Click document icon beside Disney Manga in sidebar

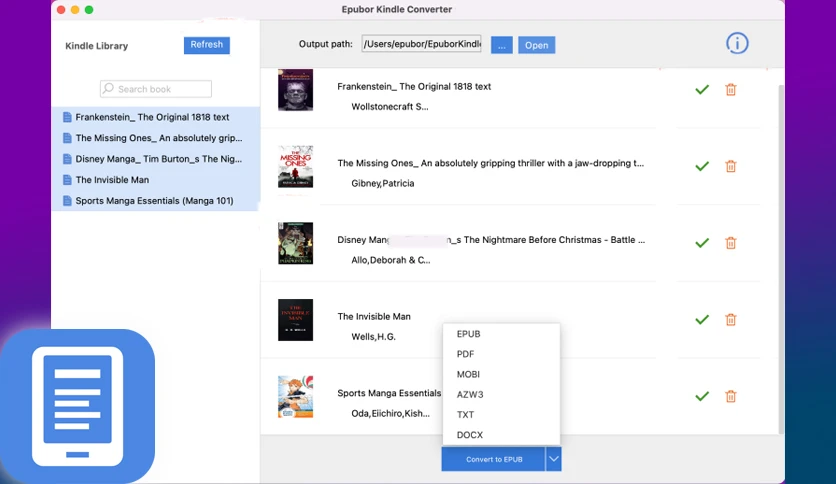click(x=67, y=159)
